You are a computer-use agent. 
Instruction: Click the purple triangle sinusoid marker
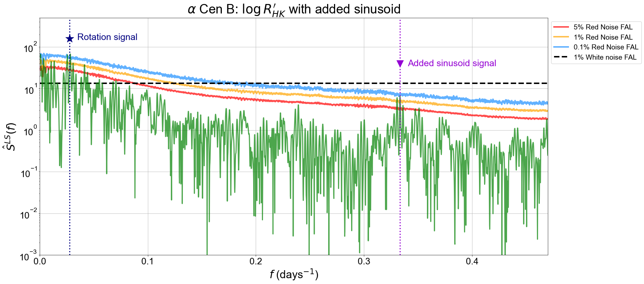(400, 64)
